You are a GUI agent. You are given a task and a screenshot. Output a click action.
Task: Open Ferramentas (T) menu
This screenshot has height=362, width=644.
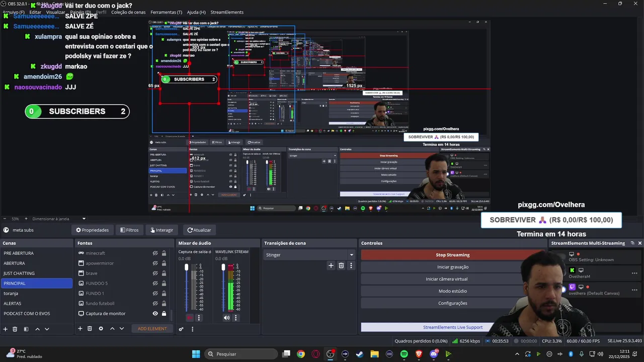click(167, 12)
